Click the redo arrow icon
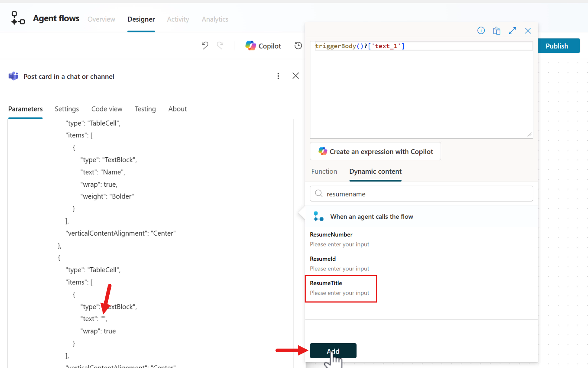The width and height of the screenshot is (588, 368). tap(220, 45)
